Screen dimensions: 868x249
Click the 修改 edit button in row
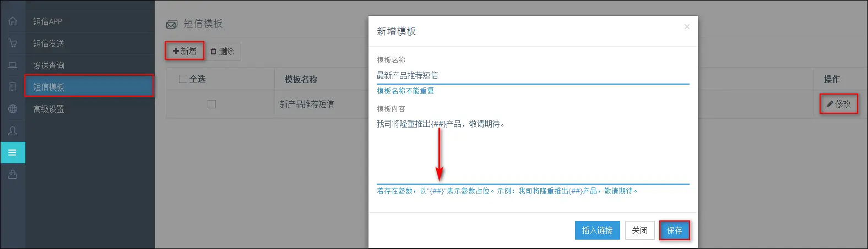tap(838, 104)
